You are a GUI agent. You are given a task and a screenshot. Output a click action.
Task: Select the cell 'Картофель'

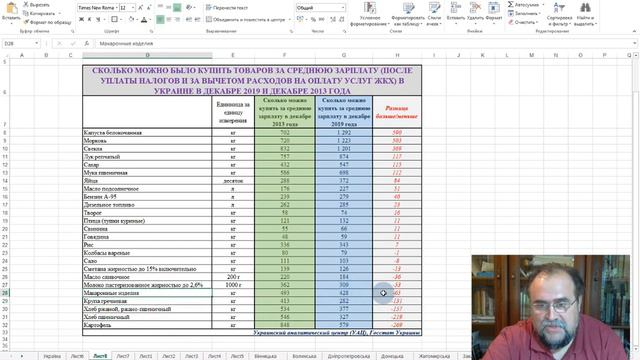tap(147, 325)
